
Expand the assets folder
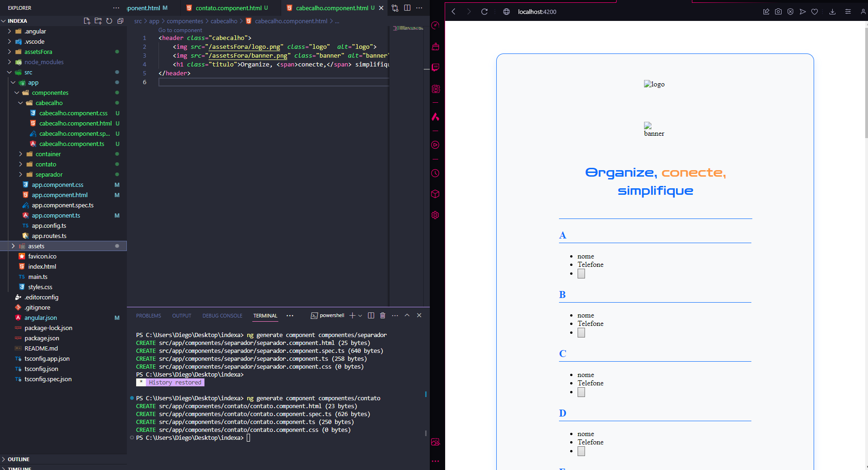coord(13,246)
